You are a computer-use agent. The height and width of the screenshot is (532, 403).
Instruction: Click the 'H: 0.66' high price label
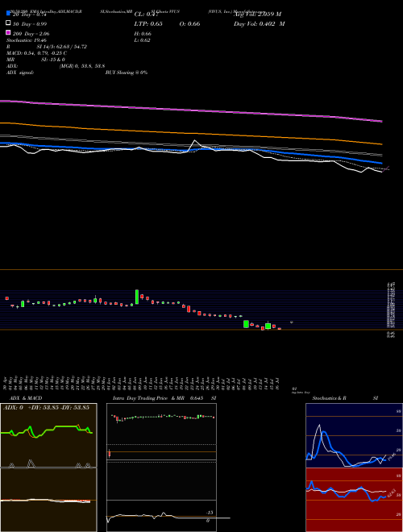[x=143, y=34]
